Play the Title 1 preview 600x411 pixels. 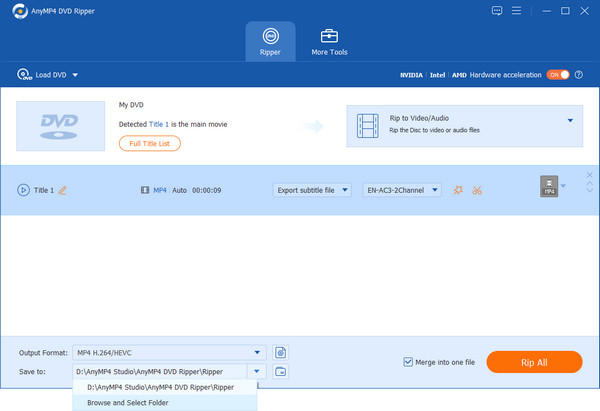pyautogui.click(x=23, y=190)
